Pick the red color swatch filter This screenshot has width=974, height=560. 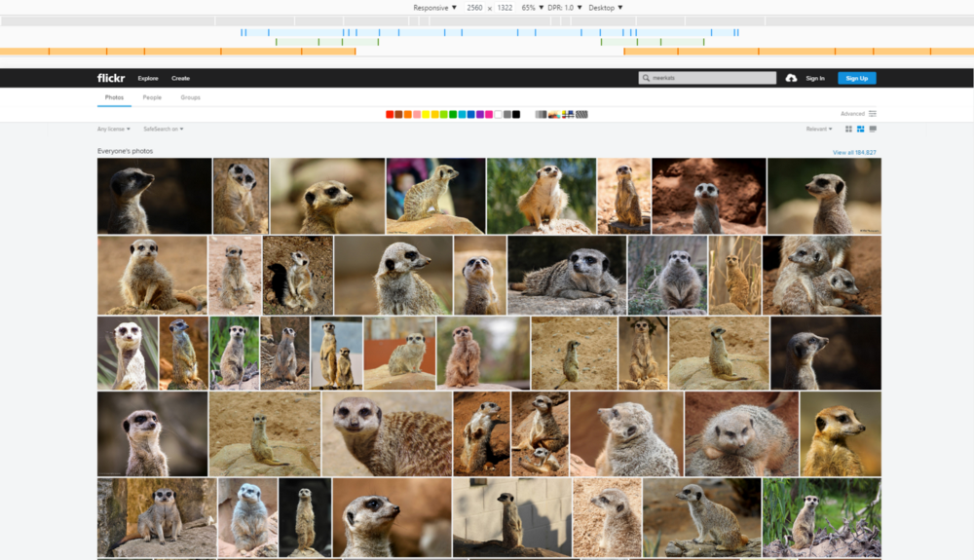click(x=390, y=114)
